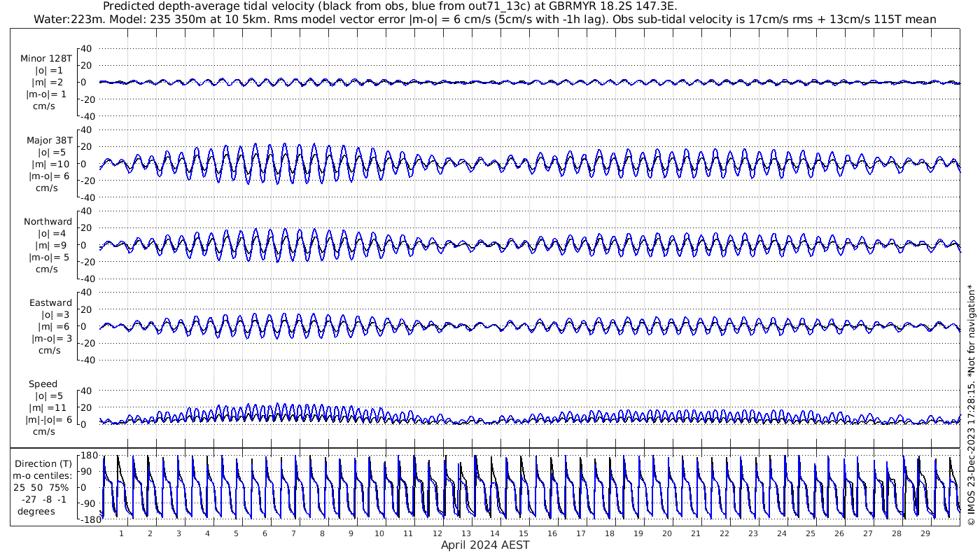The height and width of the screenshot is (560, 980).
Task: Click the '20' tick of the Speed panel
Action: 87,407
